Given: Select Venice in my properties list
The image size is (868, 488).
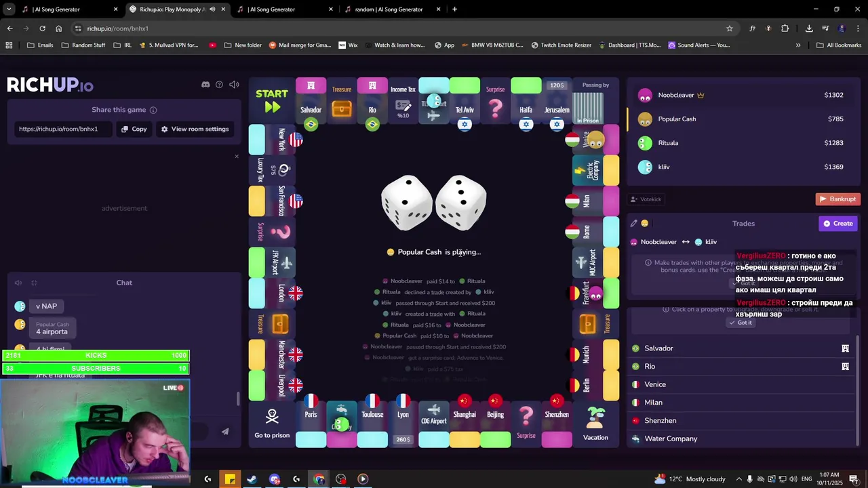Looking at the screenshot, I should click(741, 384).
